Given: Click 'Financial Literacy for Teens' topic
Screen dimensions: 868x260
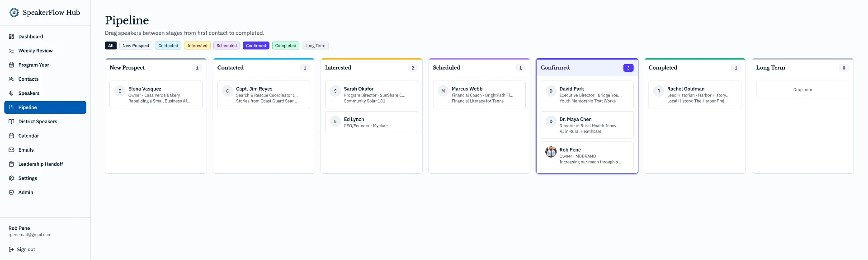Looking at the screenshot, I should [477, 101].
